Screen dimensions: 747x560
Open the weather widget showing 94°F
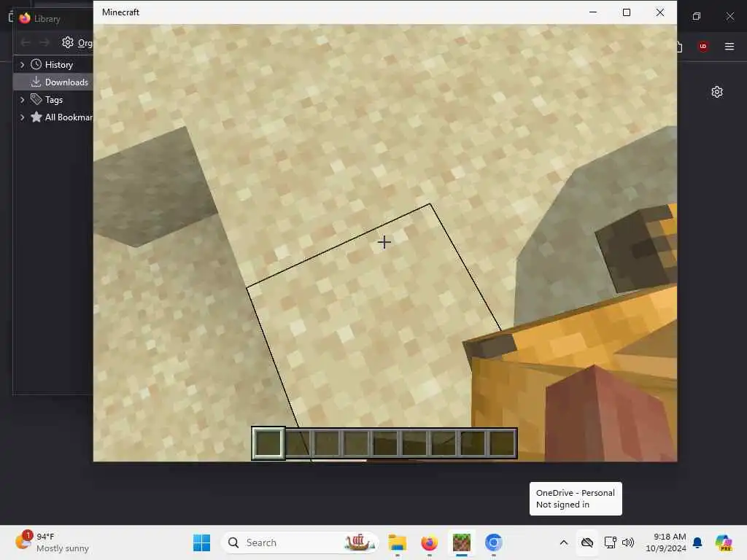[x=53, y=542]
